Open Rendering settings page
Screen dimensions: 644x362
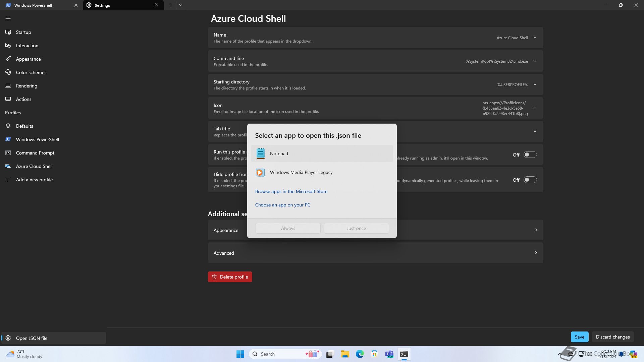click(x=53, y=86)
